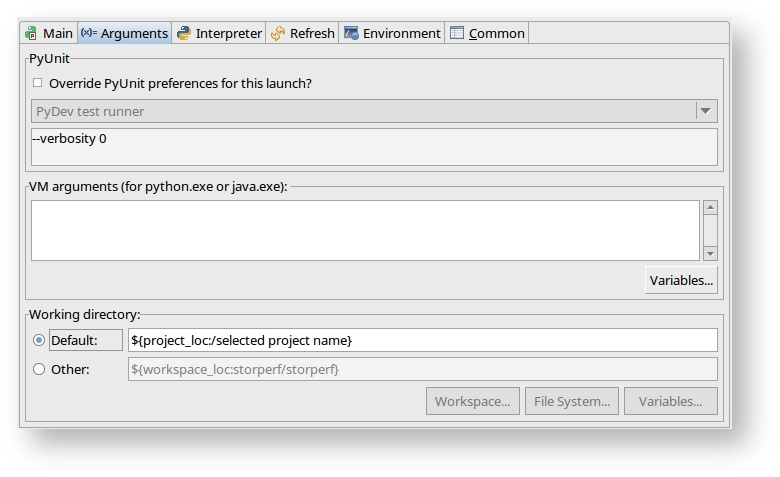Open the Environment tab
The width and height of the screenshot is (780, 477).
pos(401,33)
